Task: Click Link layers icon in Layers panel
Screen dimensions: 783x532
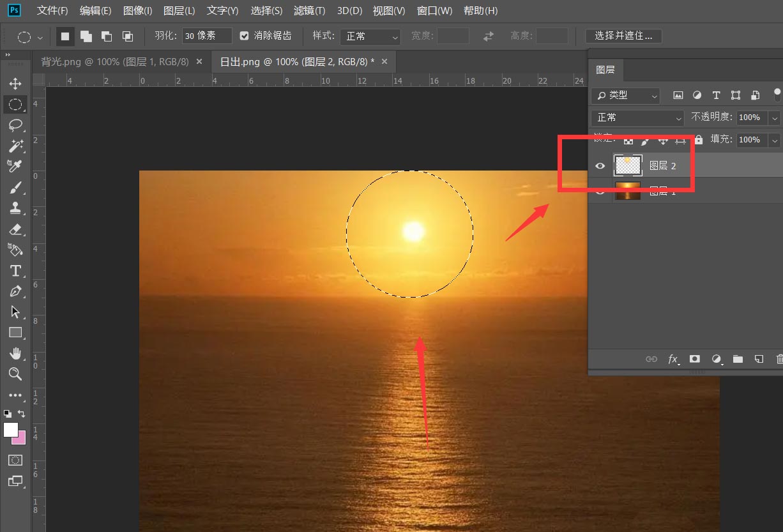Action: pyautogui.click(x=651, y=359)
